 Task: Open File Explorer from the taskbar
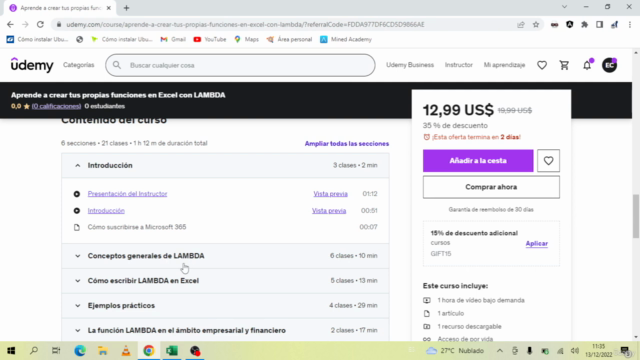pyautogui.click(x=103, y=351)
